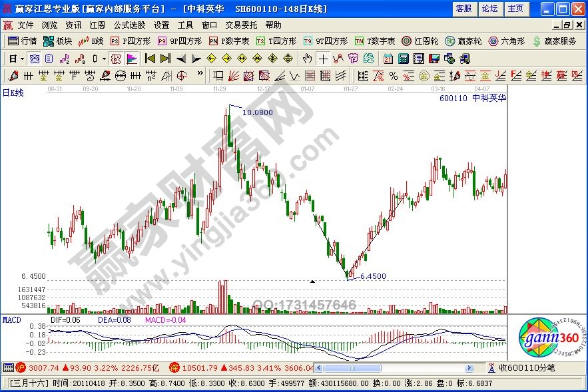Click the purple 节 icon
This screenshot has height=392, width=588.
(x=353, y=59)
